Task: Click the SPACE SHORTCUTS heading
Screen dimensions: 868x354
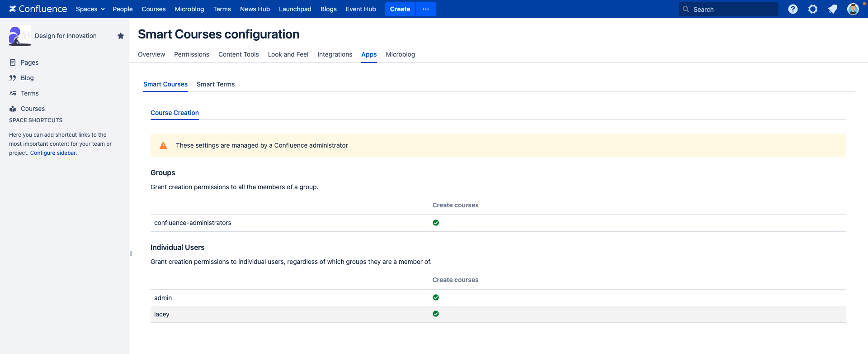Action: click(x=36, y=120)
